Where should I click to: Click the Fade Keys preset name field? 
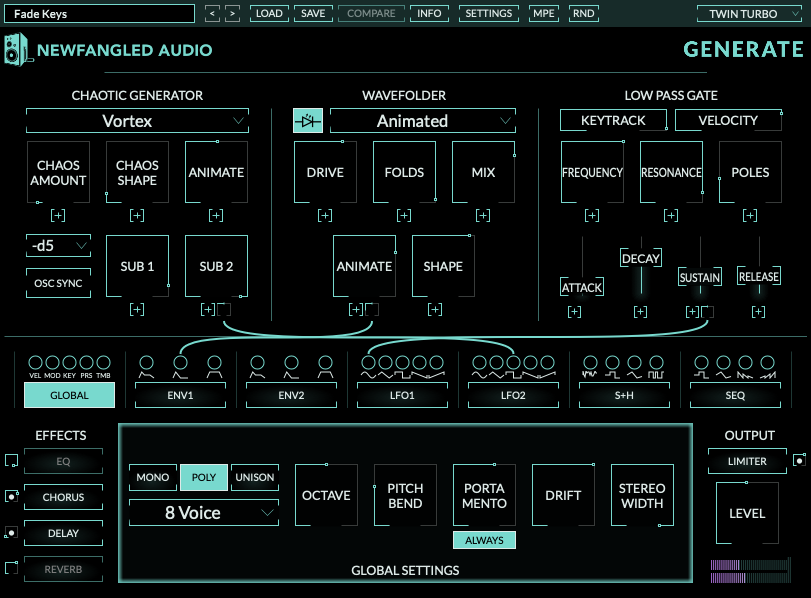[99, 13]
